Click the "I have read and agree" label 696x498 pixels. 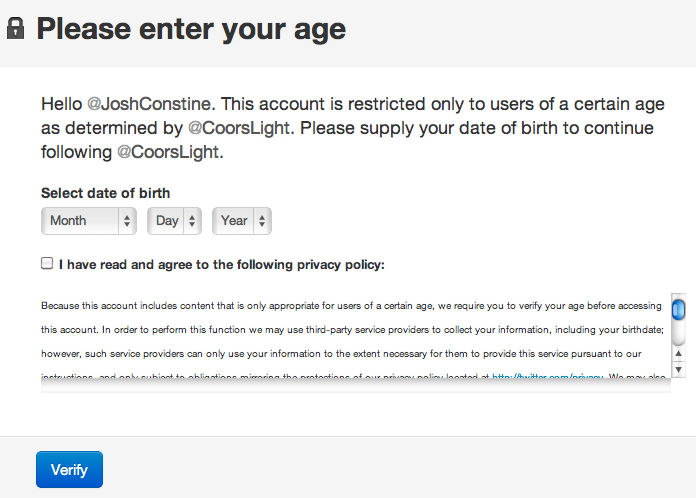point(221,265)
